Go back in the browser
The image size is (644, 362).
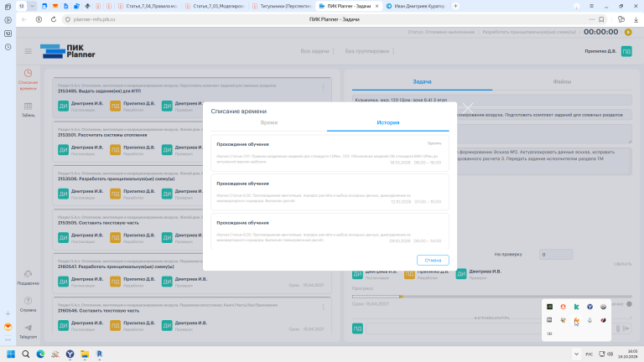pyautogui.click(x=23, y=19)
